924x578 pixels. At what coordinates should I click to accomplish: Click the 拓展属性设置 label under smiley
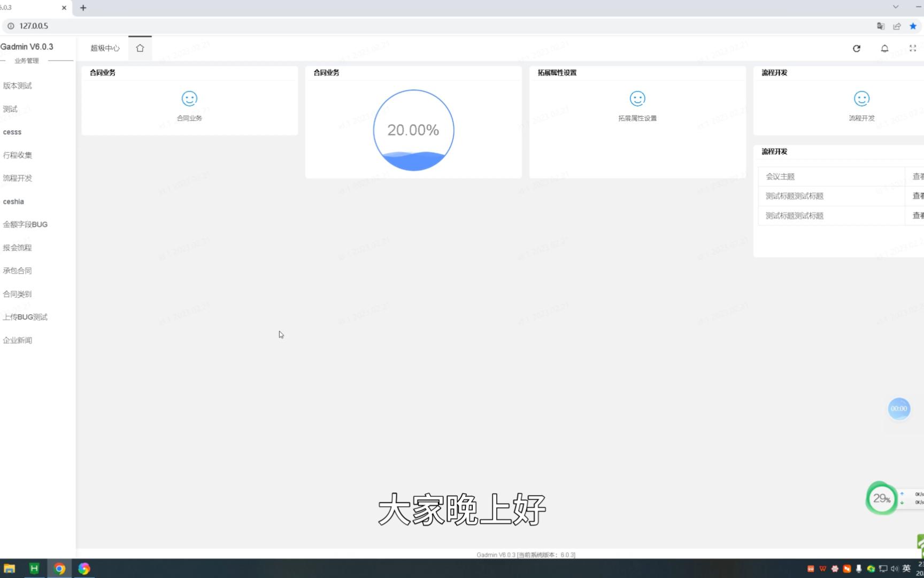(x=637, y=118)
